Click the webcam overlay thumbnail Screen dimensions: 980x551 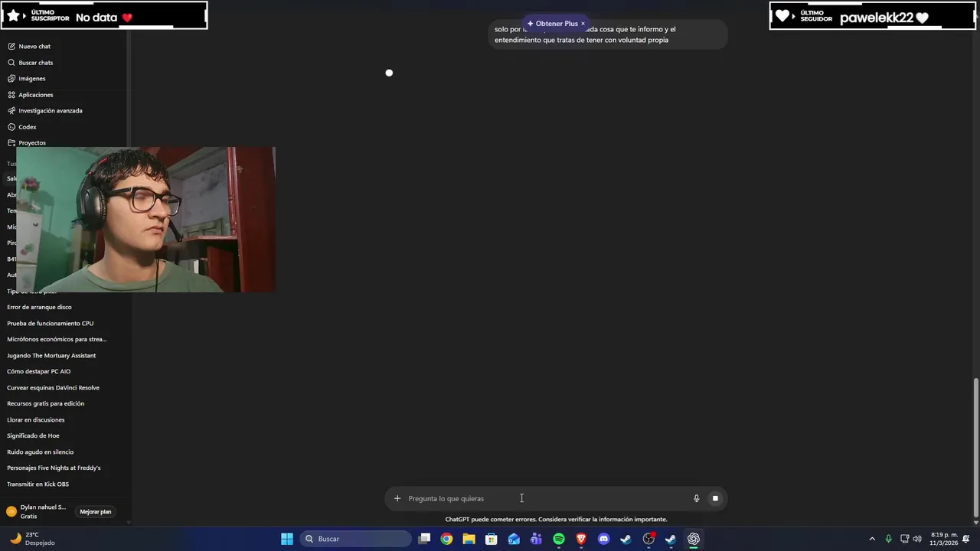pos(145,220)
